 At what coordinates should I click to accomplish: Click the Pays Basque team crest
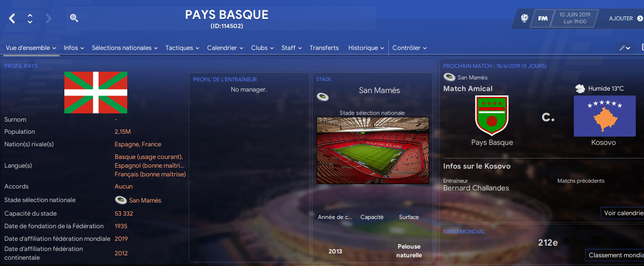[492, 115]
